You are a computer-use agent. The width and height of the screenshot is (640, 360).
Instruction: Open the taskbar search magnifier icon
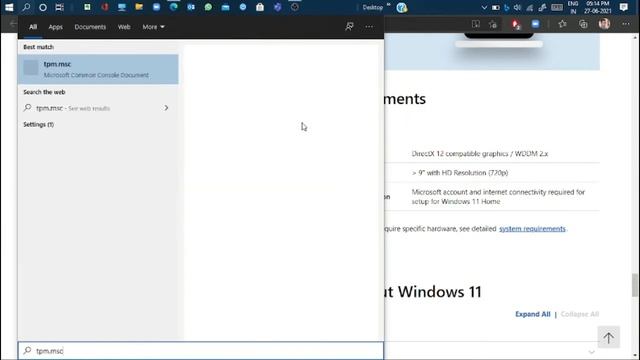tap(26, 7)
